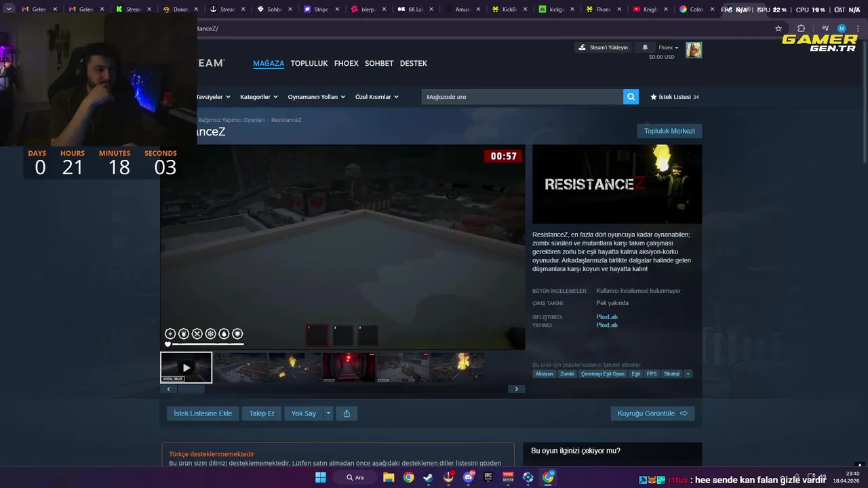Open the DESTEK menu item
The height and width of the screenshot is (488, 868).
(414, 63)
